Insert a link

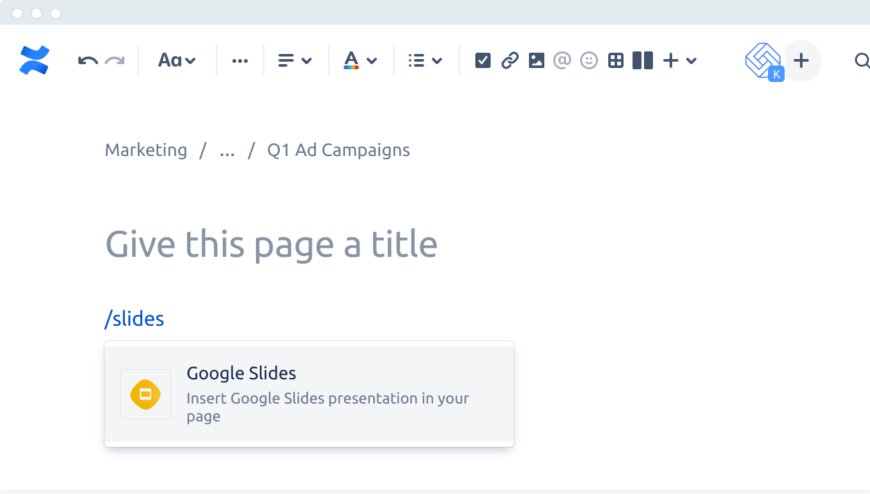click(510, 61)
